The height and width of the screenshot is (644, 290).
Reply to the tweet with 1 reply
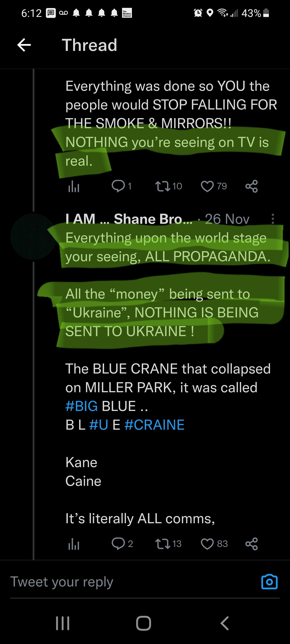coord(118,186)
